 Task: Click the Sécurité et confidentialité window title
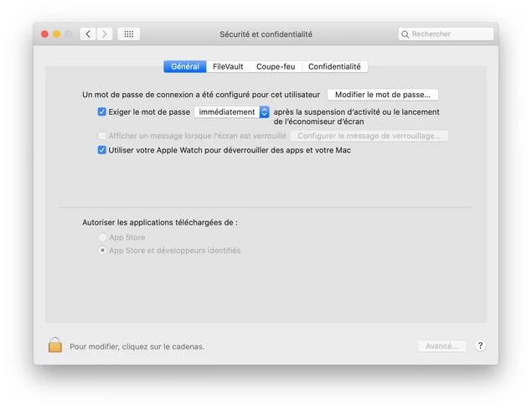[x=266, y=34]
